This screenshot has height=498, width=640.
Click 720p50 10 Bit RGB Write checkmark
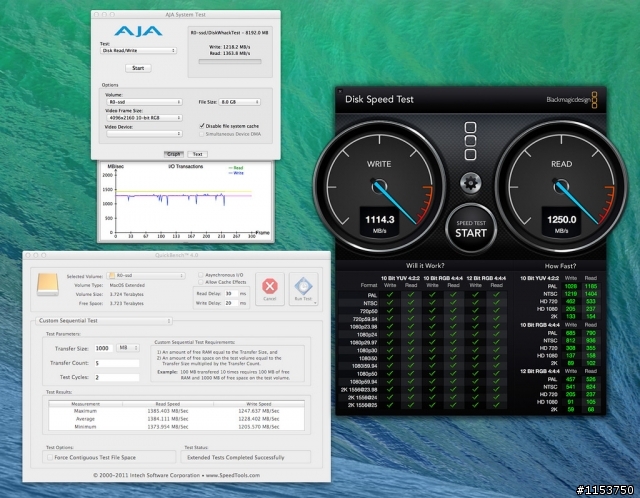click(x=432, y=310)
